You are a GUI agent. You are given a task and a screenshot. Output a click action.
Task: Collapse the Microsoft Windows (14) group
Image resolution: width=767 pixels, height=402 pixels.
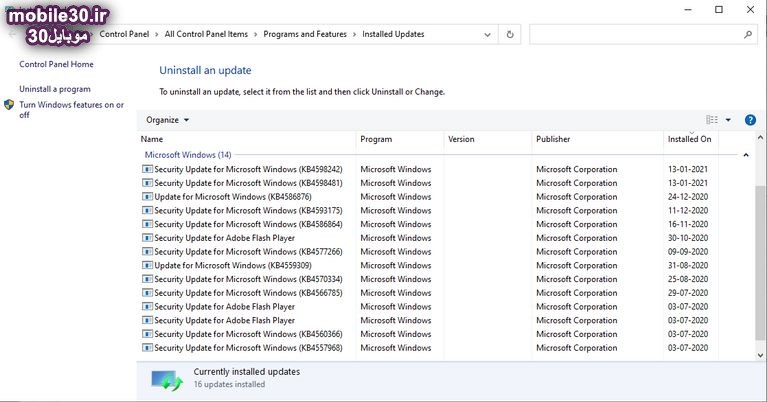click(746, 155)
